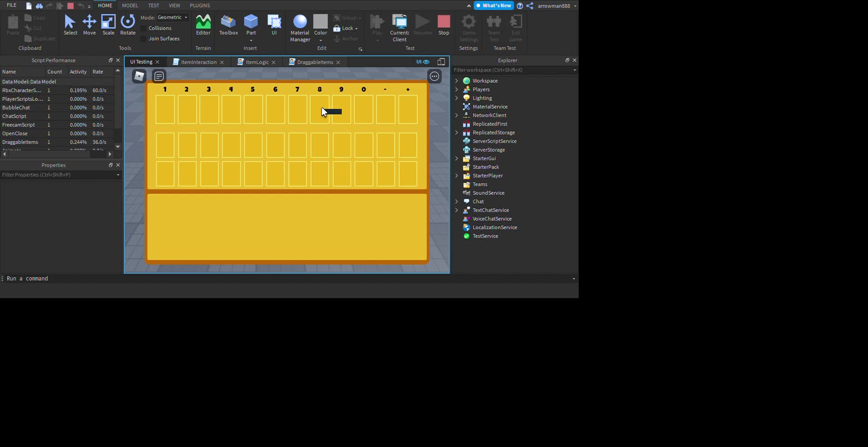The image size is (868, 447).
Task: Open the Terrain Editor
Action: click(203, 24)
